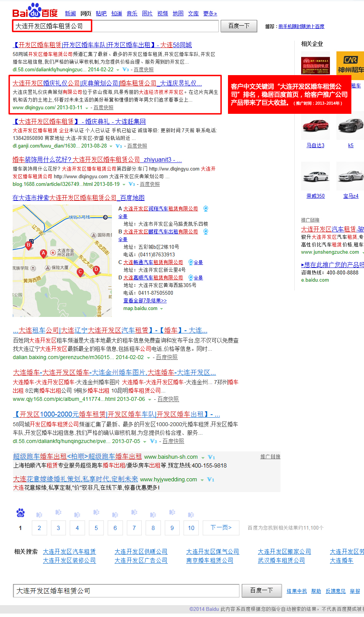Image resolution: width=364 pixels, height=617 pixels.
Task: Open dropdown arrow after dalian.baixing.com date
Action: (148, 358)
